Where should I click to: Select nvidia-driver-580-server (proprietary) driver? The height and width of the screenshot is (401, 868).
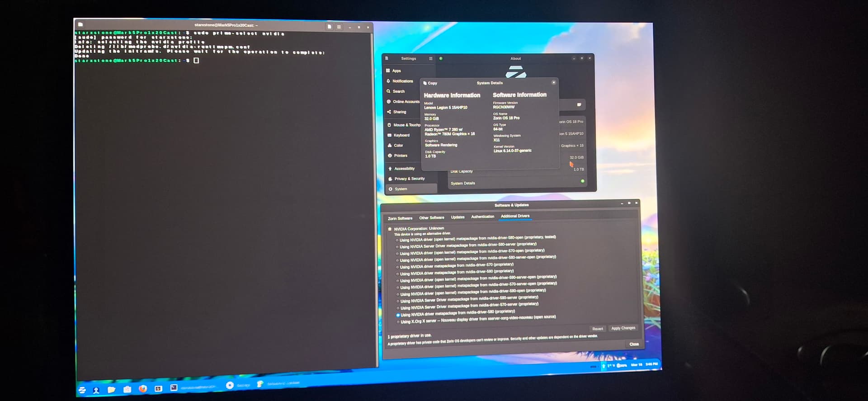[466, 245]
